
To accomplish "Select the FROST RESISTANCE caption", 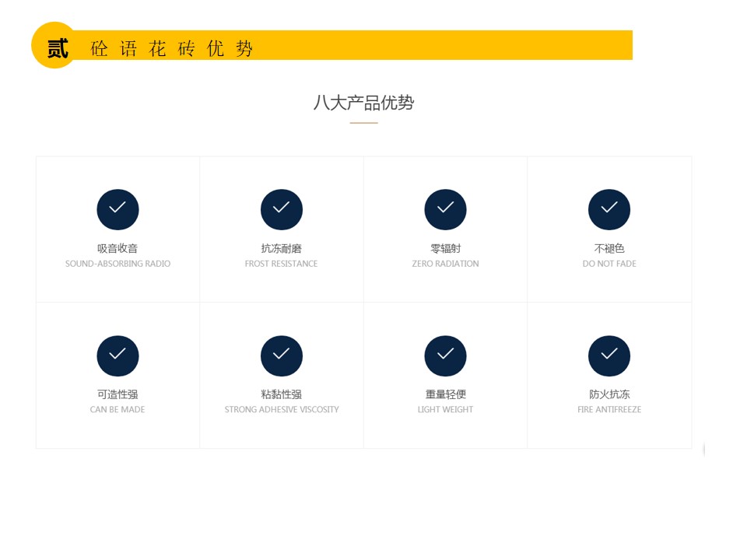I will click(x=282, y=264).
